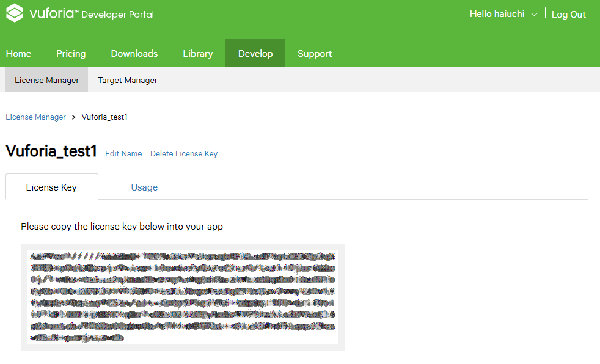Select the License Key tab
The height and width of the screenshot is (364, 600).
coord(52,187)
